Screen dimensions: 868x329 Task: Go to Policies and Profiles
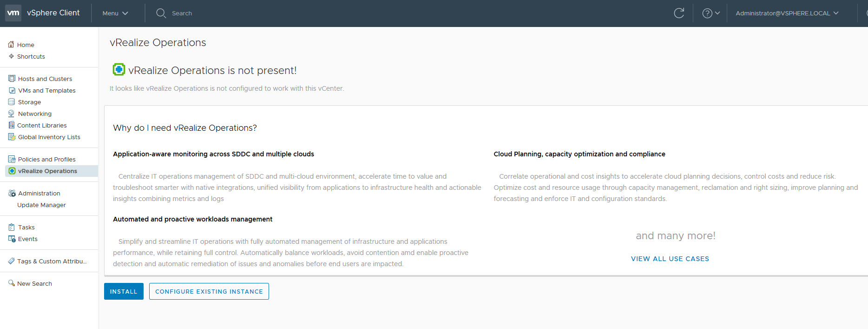tap(46, 159)
